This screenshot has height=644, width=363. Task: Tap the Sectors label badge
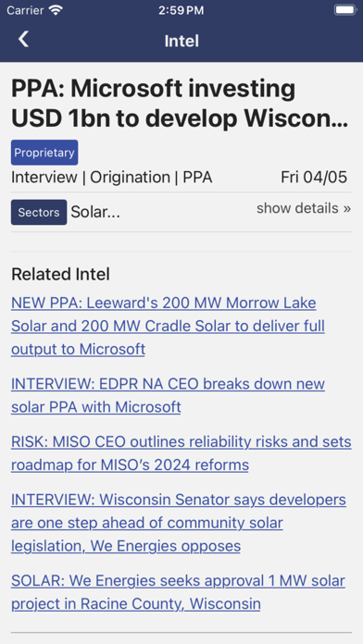[39, 212]
